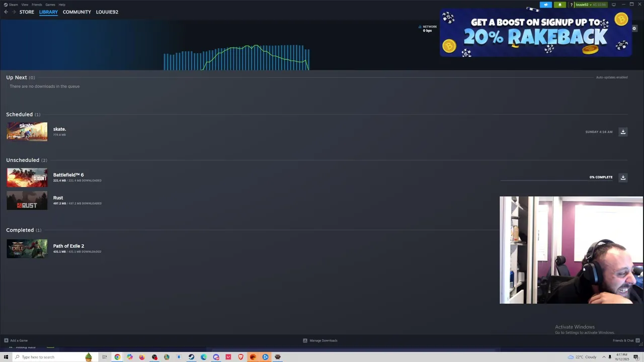644x362 pixels.
Task: Click the download icon for Battlefield 6
Action: pos(623,177)
